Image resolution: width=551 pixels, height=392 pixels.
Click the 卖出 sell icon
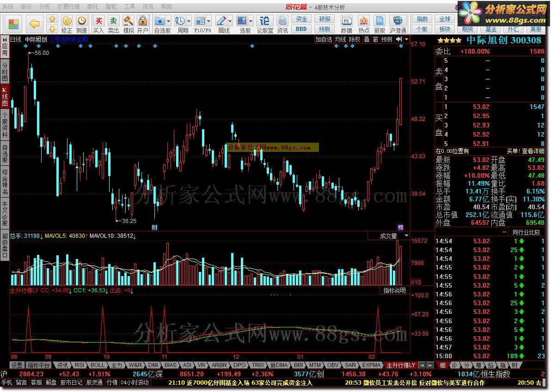click(113, 20)
